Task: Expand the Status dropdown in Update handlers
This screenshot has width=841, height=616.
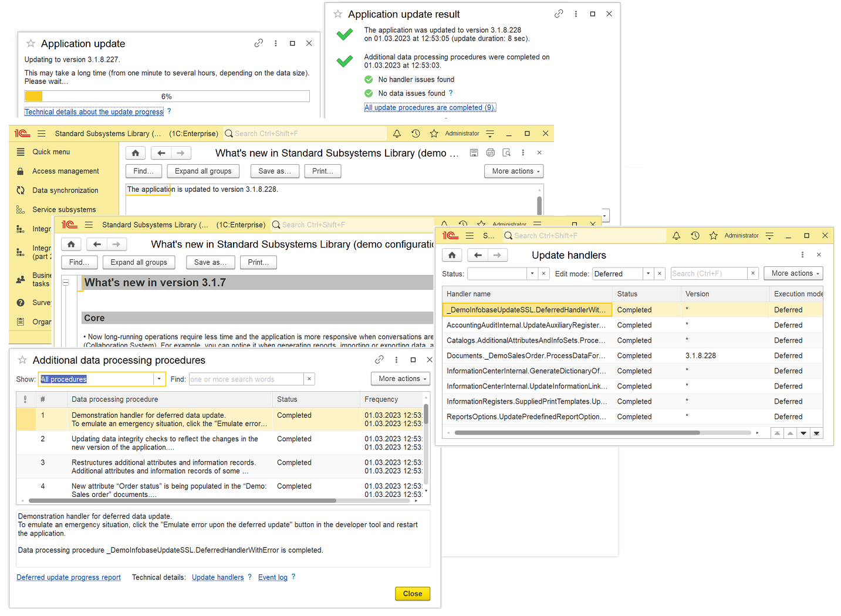Action: coord(532,273)
